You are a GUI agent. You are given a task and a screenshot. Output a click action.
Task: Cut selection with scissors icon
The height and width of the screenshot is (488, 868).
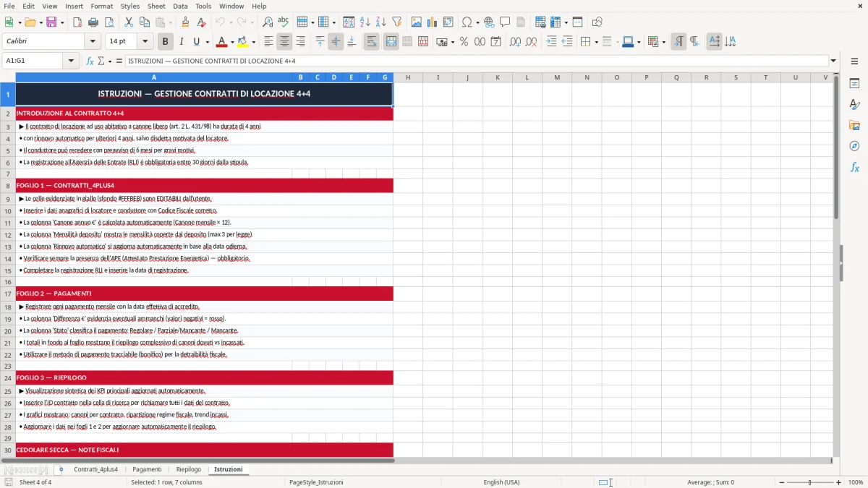129,22
